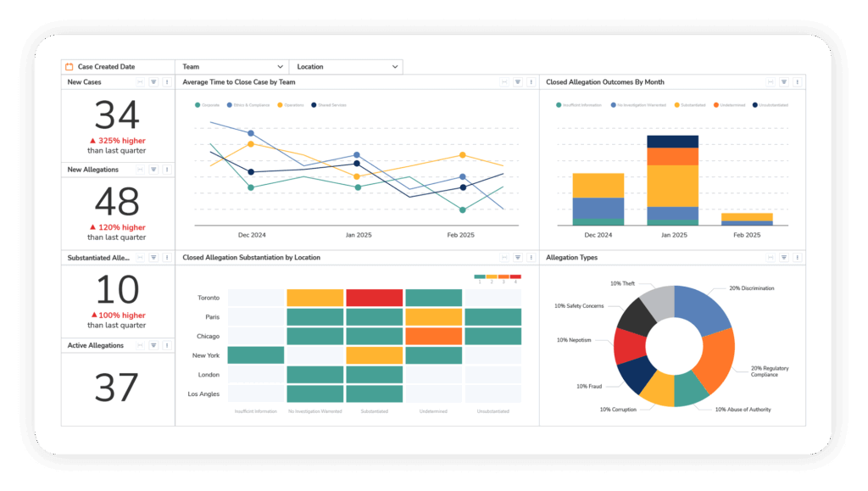The width and height of the screenshot is (868, 491).
Task: Select the maximize icon on Closed Allegation Outcomes panel
Action: tap(770, 81)
